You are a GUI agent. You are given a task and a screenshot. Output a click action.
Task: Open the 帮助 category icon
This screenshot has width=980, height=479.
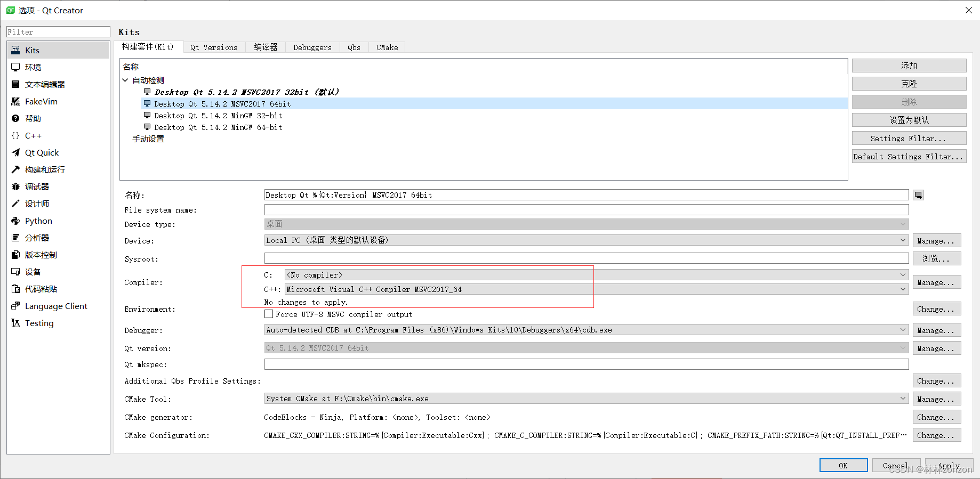[x=15, y=118]
